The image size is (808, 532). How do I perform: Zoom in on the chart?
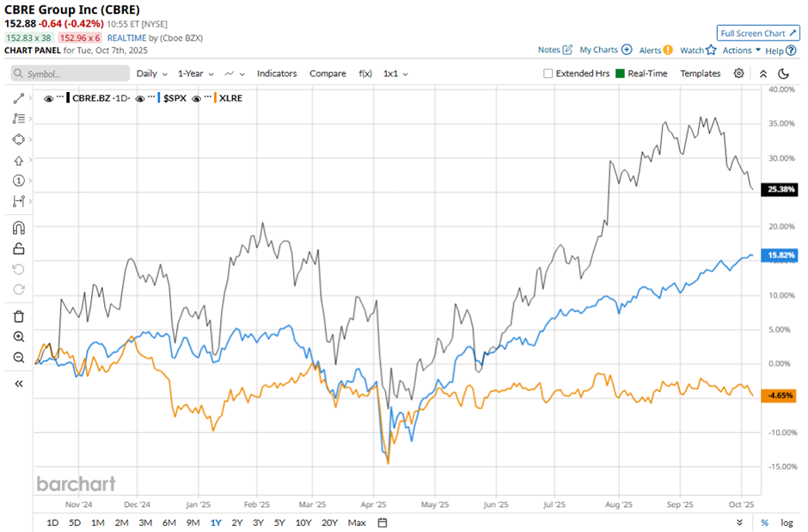[x=19, y=337]
